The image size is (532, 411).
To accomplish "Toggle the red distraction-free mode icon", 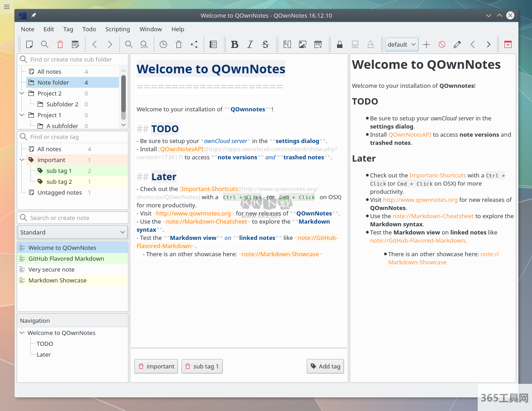I will pos(508,44).
